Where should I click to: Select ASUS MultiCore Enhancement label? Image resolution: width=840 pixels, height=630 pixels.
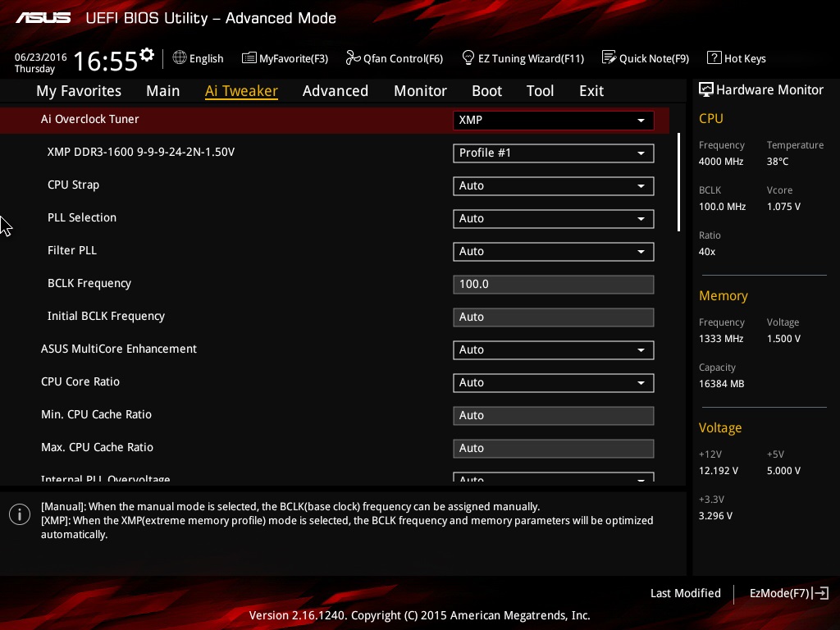click(119, 349)
